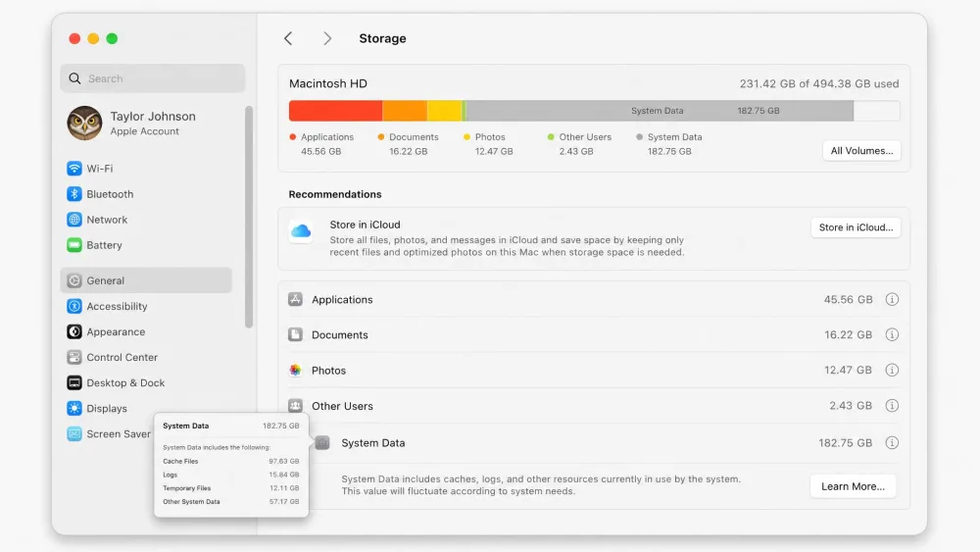Click the Store in iCloud heading
The width and height of the screenshot is (980, 552).
(x=365, y=225)
